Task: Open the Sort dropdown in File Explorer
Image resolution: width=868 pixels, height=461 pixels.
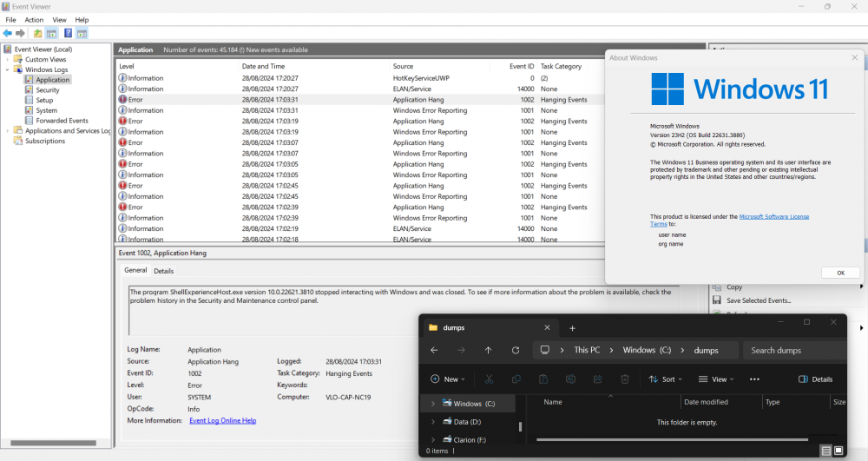Action: coord(667,379)
